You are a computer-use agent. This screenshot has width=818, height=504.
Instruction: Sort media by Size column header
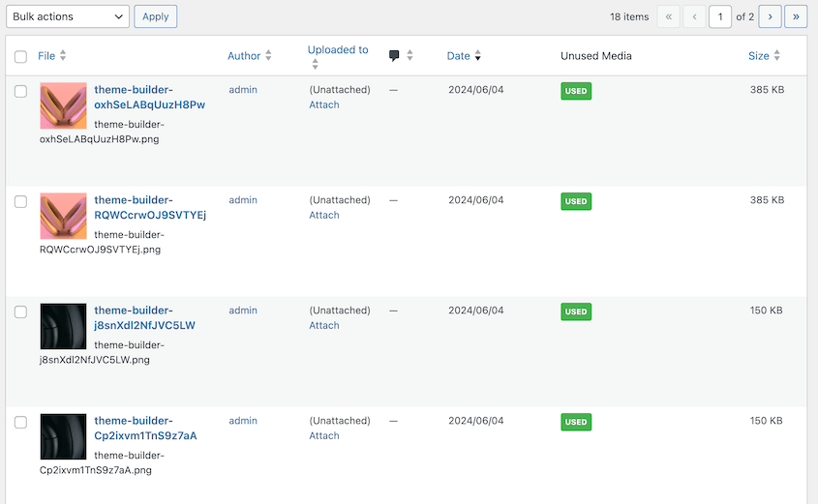pos(758,56)
